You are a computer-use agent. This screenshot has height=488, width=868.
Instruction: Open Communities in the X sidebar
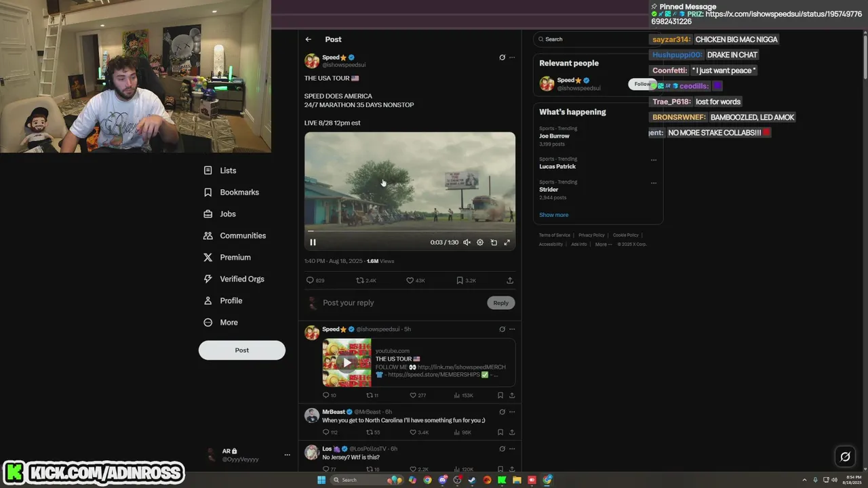point(235,236)
